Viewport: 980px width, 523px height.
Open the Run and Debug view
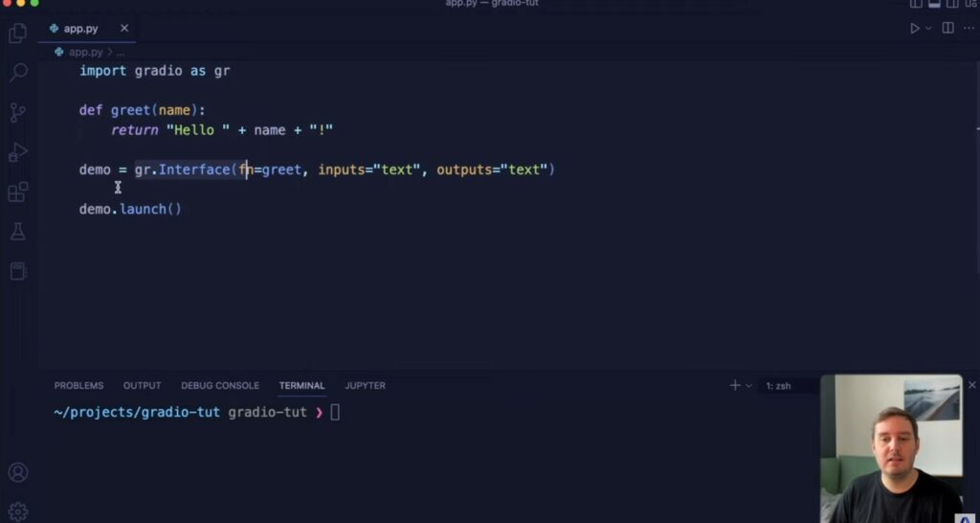pyautogui.click(x=17, y=152)
